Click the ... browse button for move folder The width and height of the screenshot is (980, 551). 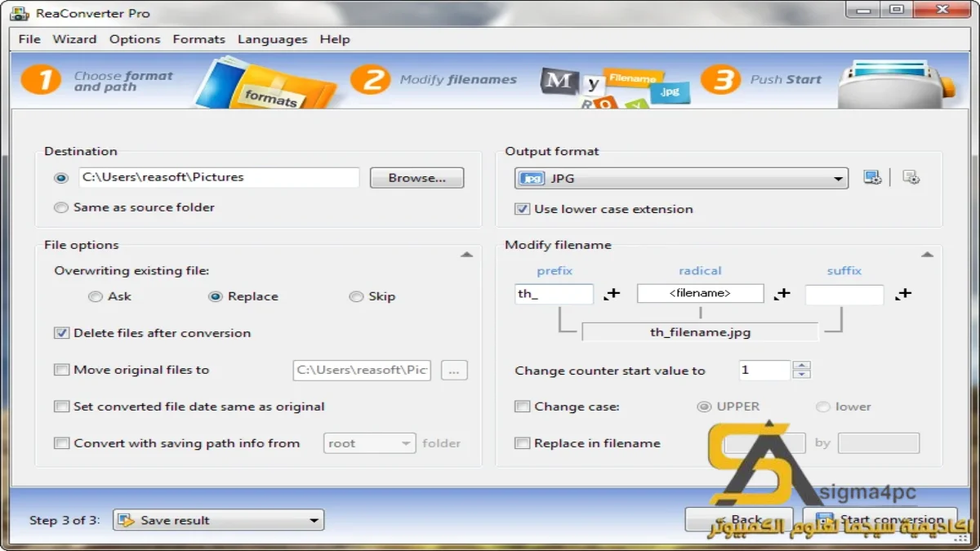pos(454,371)
